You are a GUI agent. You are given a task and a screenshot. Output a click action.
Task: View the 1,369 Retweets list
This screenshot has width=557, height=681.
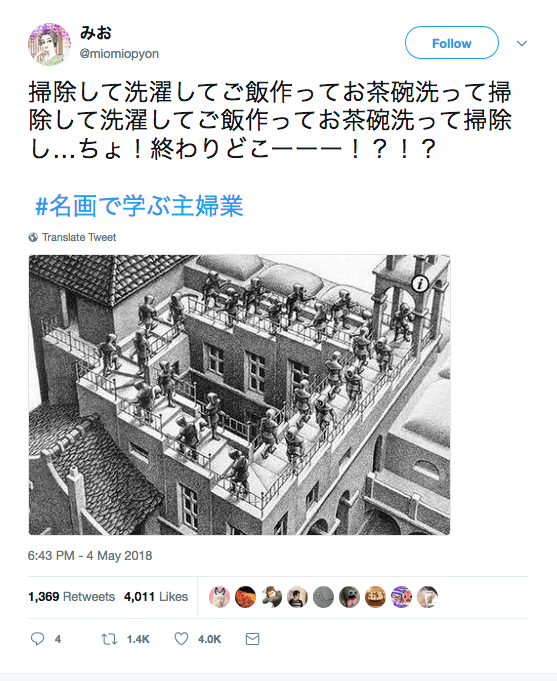(x=72, y=597)
